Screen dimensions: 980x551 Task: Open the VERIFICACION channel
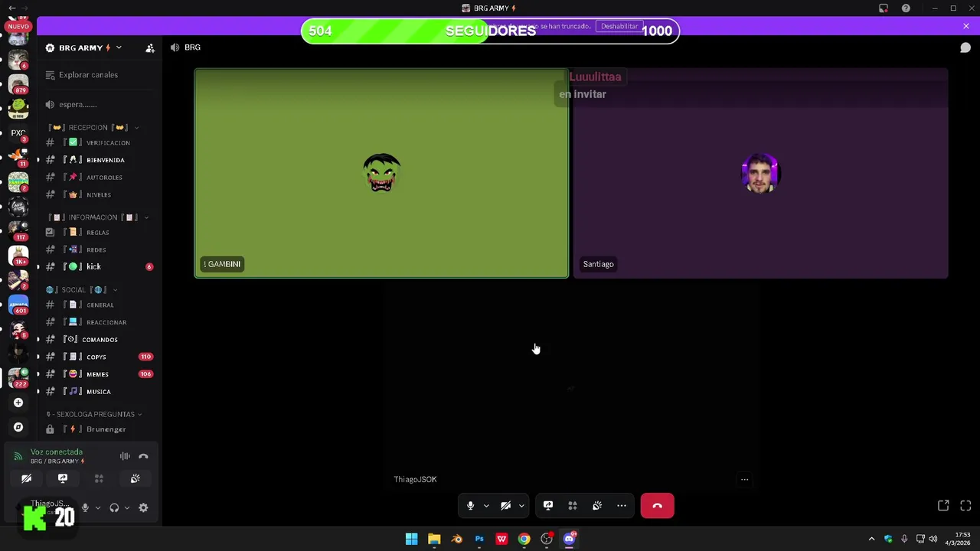click(99, 143)
